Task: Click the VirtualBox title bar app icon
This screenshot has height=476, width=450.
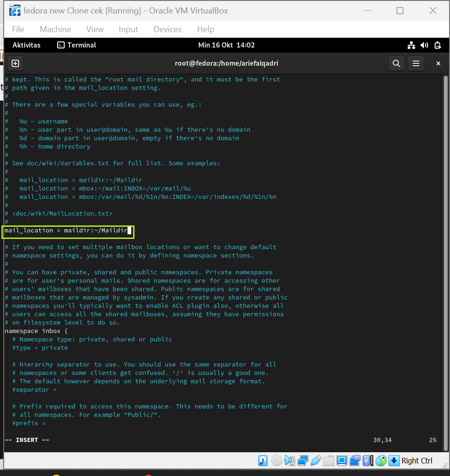Action: pyautogui.click(x=15, y=11)
